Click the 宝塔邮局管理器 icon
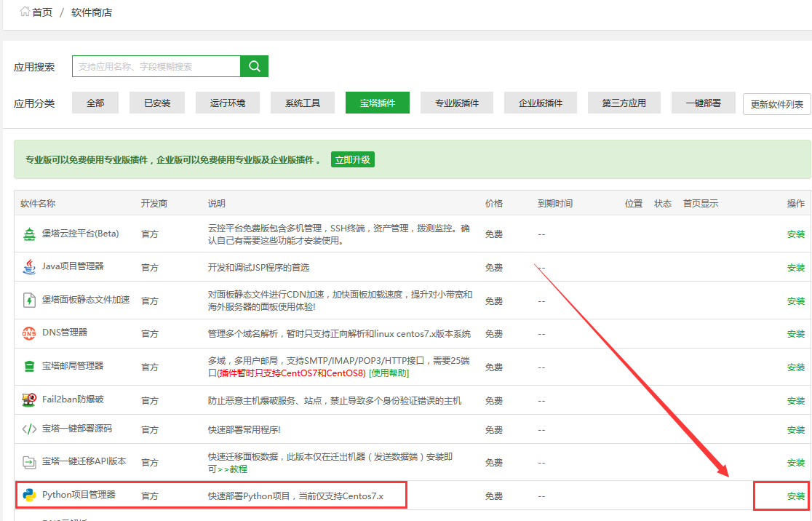Screen dimensions: 812x521 [29, 366]
